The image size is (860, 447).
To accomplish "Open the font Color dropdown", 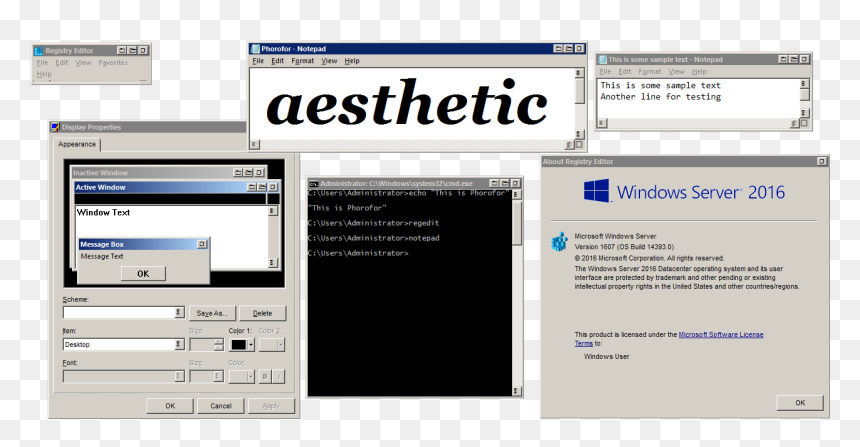I will point(241,376).
